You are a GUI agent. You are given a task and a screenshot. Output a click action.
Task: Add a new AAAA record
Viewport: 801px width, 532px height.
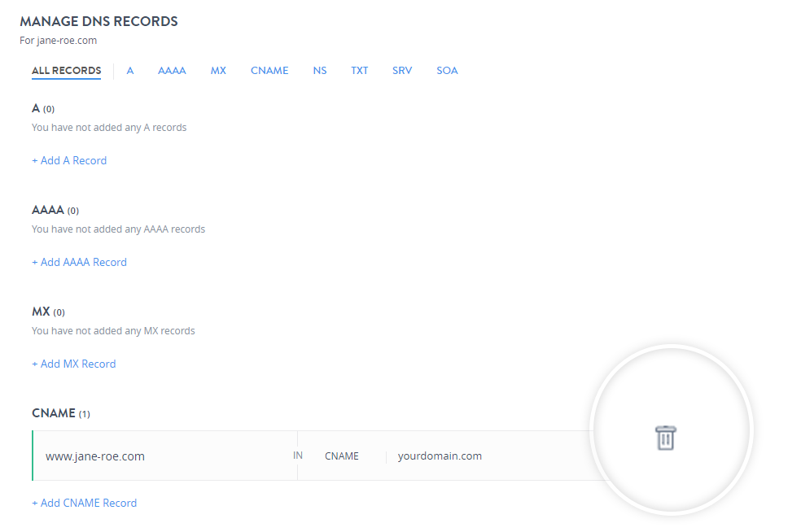[x=79, y=262]
